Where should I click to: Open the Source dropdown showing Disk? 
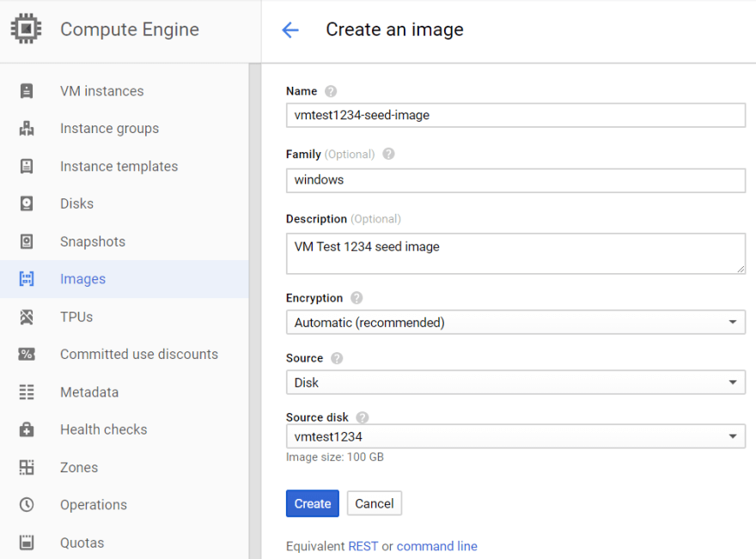click(x=515, y=383)
